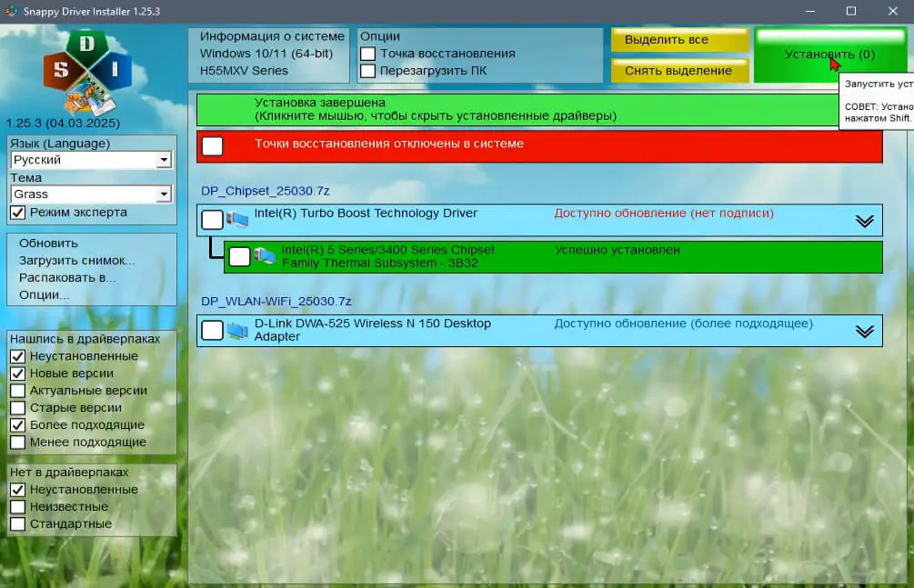Viewport: 914px width, 588px height.
Task: Click Доступно обновление (более подходящее) status
Action: (x=683, y=324)
